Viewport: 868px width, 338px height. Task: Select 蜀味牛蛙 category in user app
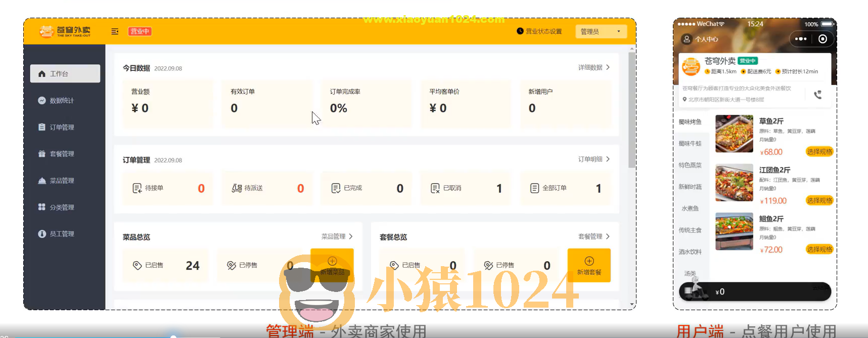(x=690, y=144)
